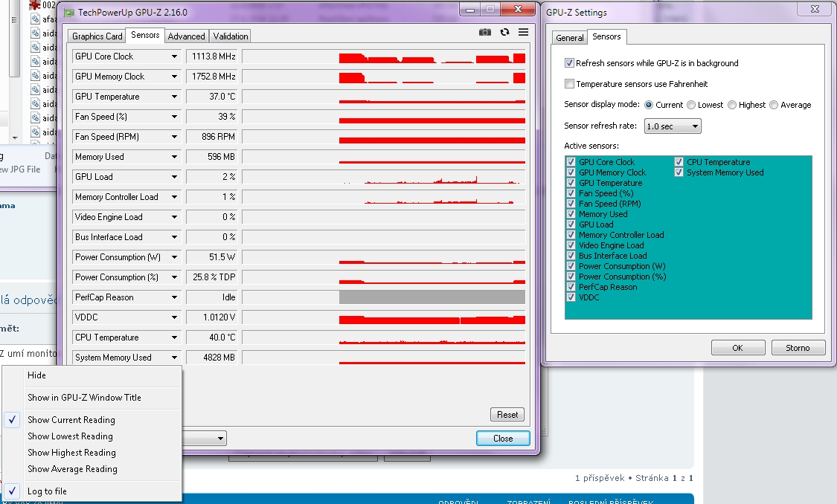Expand the Fan Speed (RPM) sensor dropdown
The width and height of the screenshot is (837, 504).
point(175,137)
